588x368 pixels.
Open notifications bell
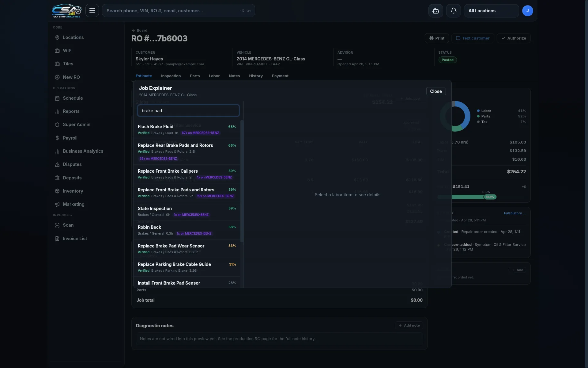[x=454, y=11]
